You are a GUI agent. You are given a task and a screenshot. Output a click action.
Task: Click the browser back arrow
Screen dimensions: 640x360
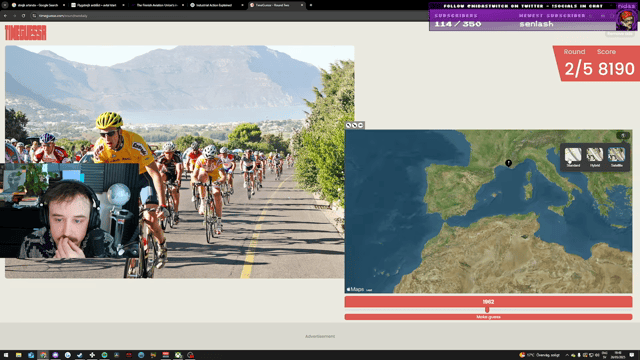click(x=5, y=16)
